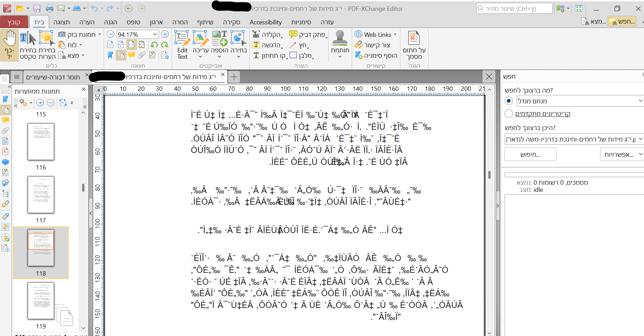Select the 'מונח מנדל' search radio button
Image resolution: width=644 pixels, height=336 pixels.
[x=509, y=101]
